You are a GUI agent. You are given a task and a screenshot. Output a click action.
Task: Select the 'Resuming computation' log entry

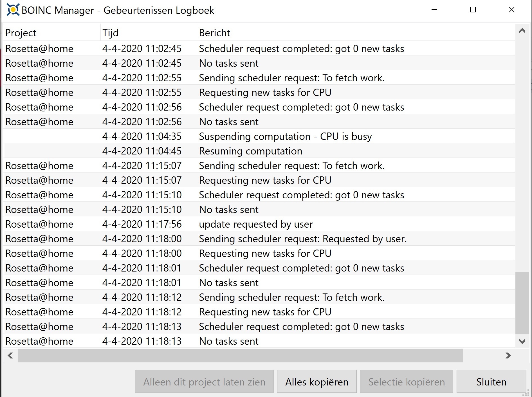click(x=250, y=151)
